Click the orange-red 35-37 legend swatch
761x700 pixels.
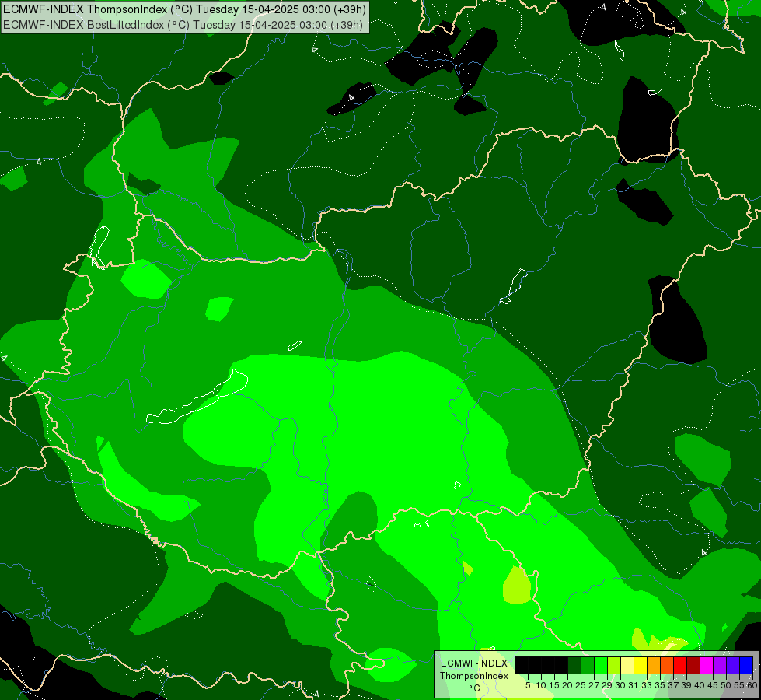pyautogui.click(x=667, y=665)
